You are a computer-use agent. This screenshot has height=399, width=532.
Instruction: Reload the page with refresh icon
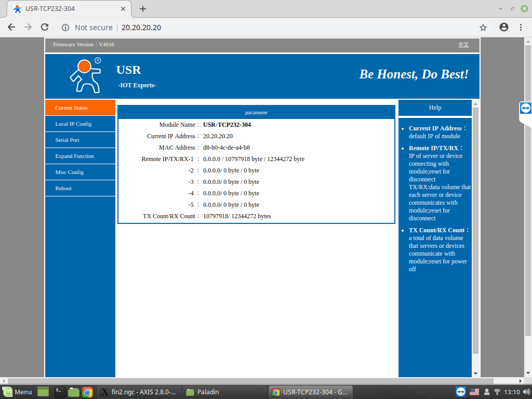pos(45,27)
